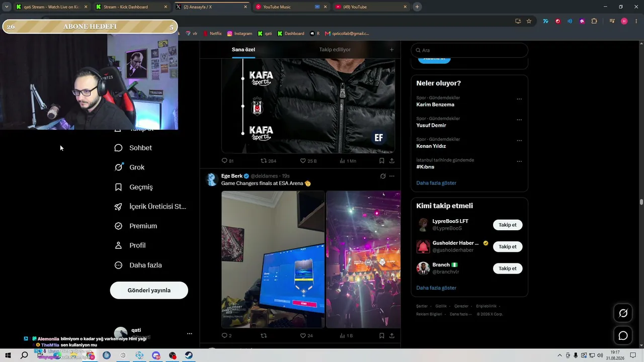Reply to the Ege Berk post
Viewport: 644px width, 362px height.
coord(224,335)
